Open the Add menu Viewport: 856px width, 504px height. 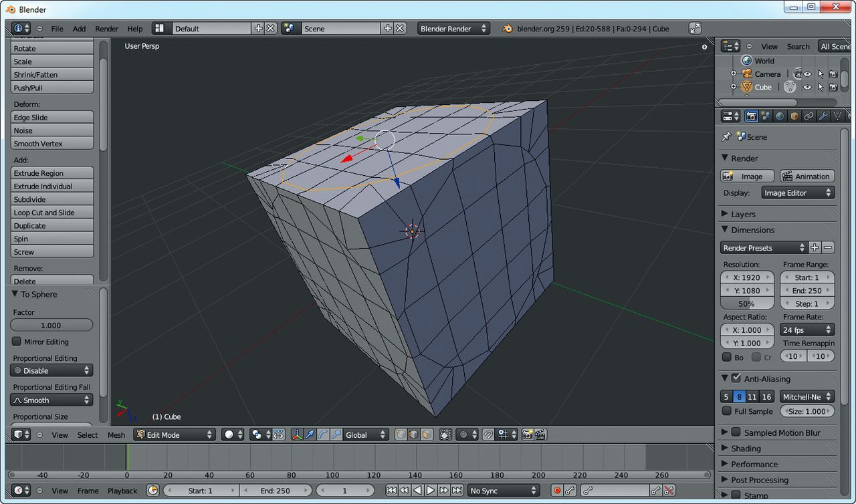pos(79,29)
